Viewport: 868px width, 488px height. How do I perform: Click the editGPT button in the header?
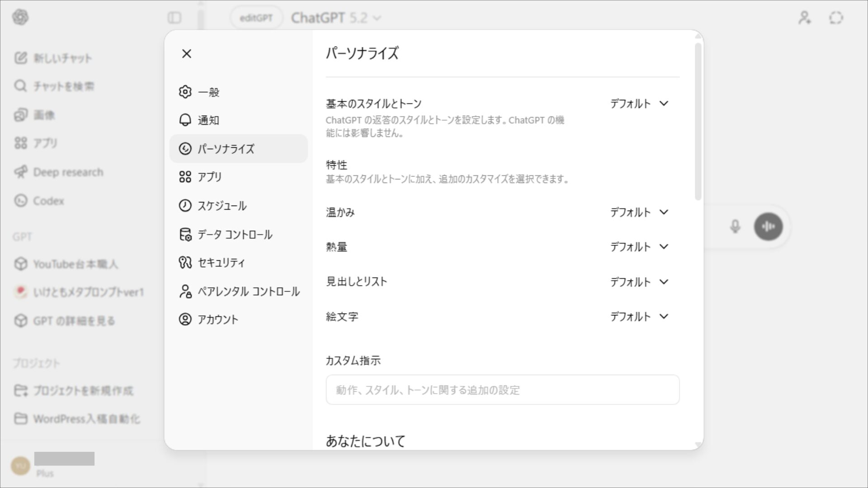(256, 18)
